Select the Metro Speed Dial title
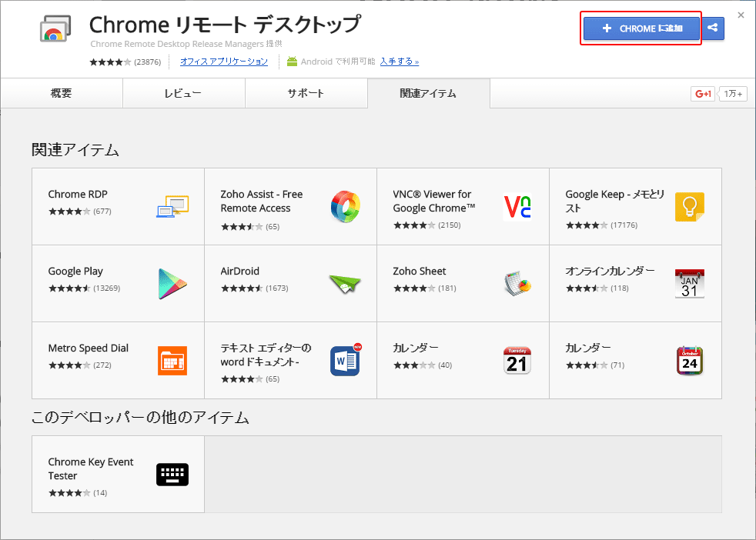The image size is (756, 540). (x=89, y=348)
